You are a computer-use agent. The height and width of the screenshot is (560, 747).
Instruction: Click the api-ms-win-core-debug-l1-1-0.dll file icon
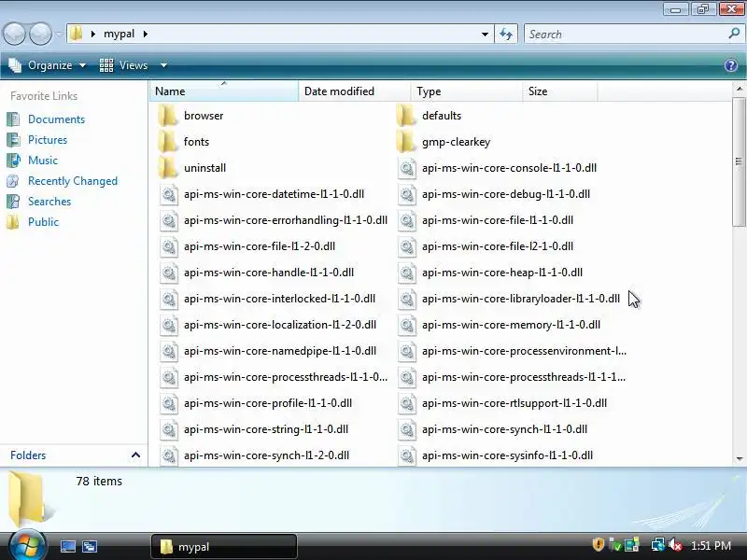[x=407, y=194]
